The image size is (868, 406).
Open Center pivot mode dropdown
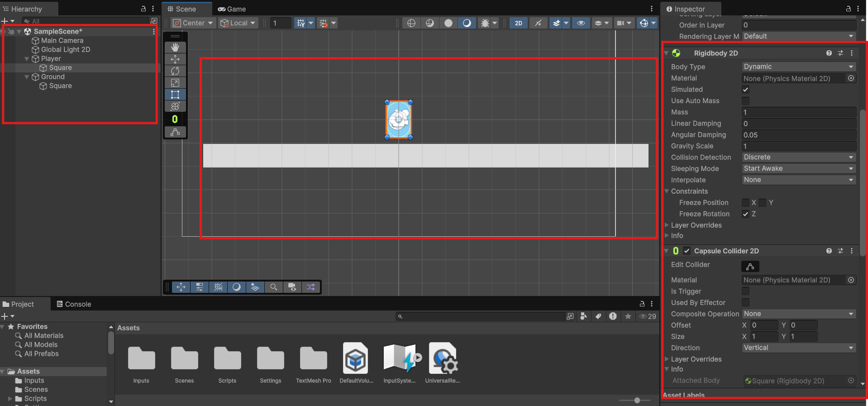pos(193,23)
